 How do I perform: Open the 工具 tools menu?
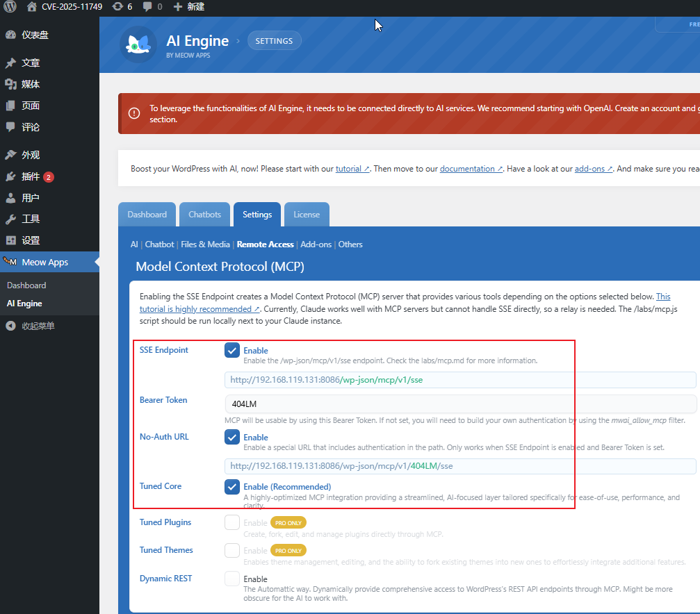(31, 219)
